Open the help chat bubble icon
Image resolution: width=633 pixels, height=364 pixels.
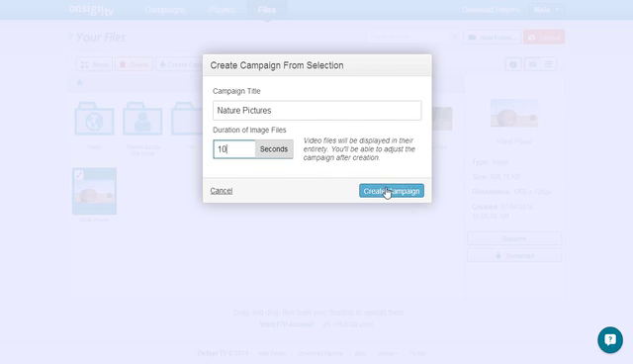(x=610, y=340)
